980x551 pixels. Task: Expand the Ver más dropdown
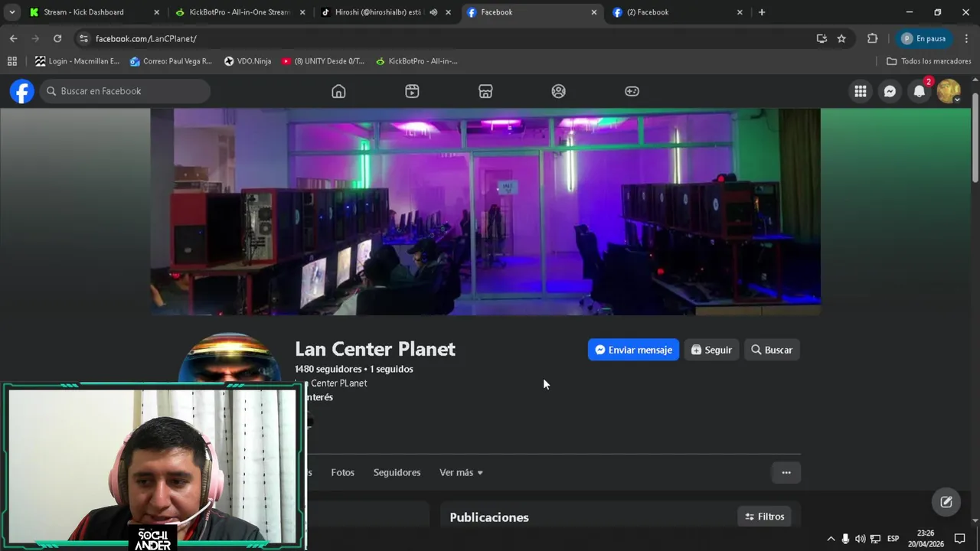(461, 472)
